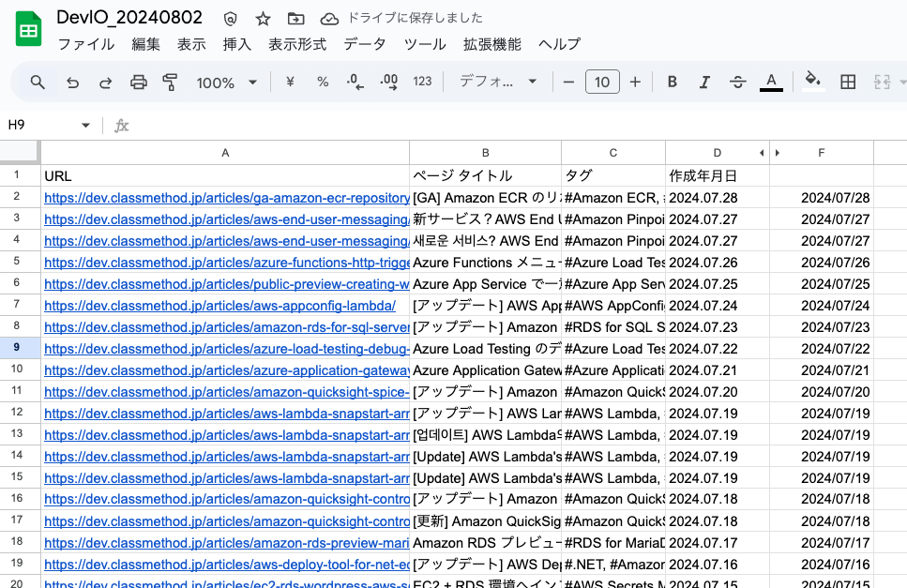This screenshot has width=907, height=588.
Task: Open the document sharing-status shield icon
Action: click(230, 19)
